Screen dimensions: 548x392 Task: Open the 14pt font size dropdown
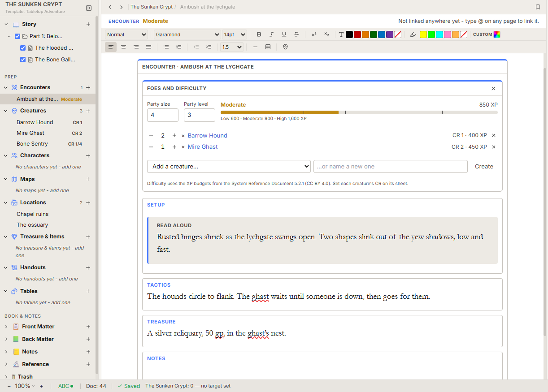coord(235,34)
